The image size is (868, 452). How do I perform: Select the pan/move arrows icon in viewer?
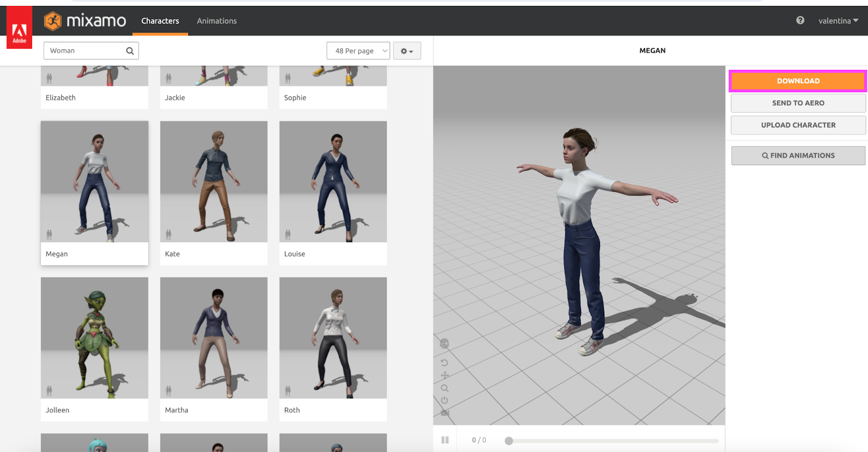point(445,375)
